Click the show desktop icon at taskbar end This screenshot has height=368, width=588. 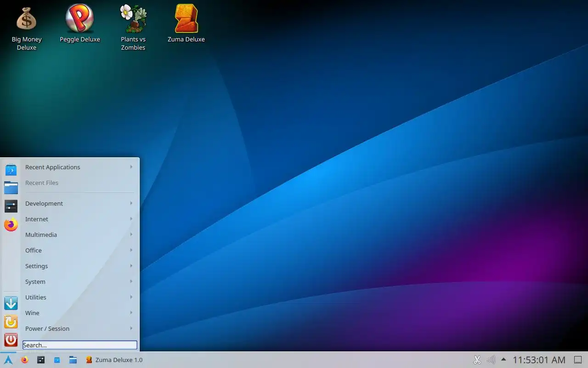[x=578, y=360]
